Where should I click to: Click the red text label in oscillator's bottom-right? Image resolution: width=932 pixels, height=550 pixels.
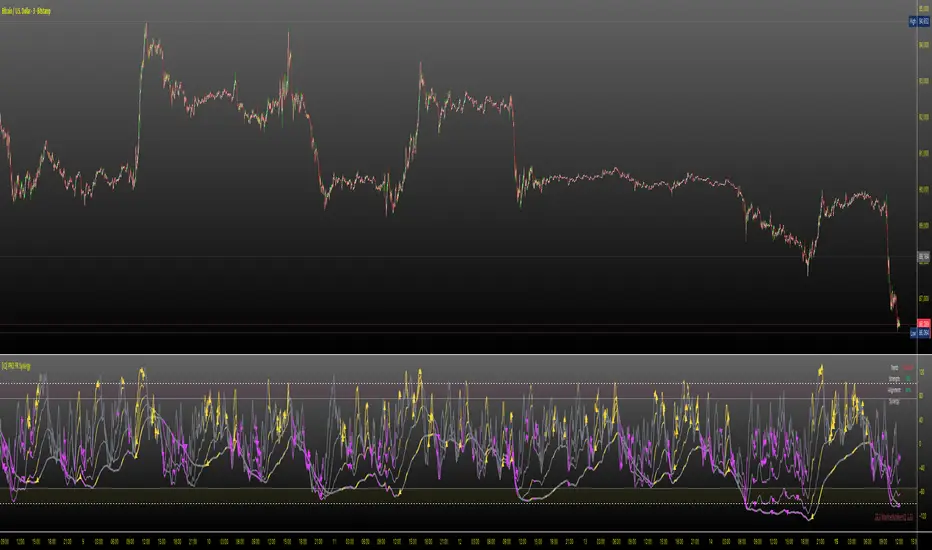coord(893,518)
